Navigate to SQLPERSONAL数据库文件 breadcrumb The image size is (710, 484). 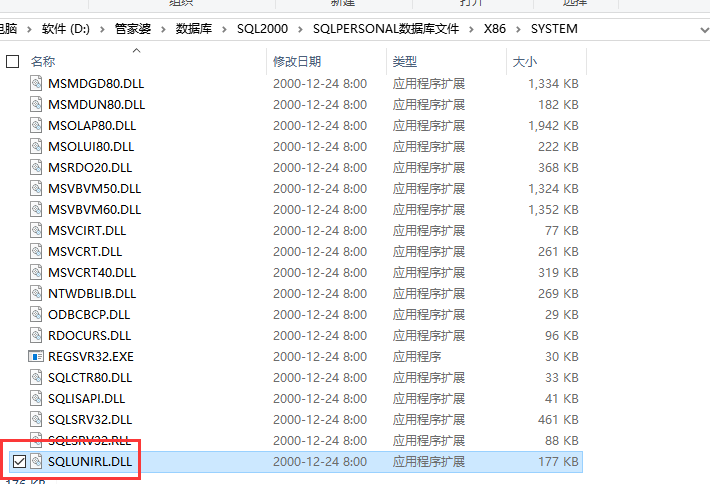pyautogui.click(x=386, y=29)
